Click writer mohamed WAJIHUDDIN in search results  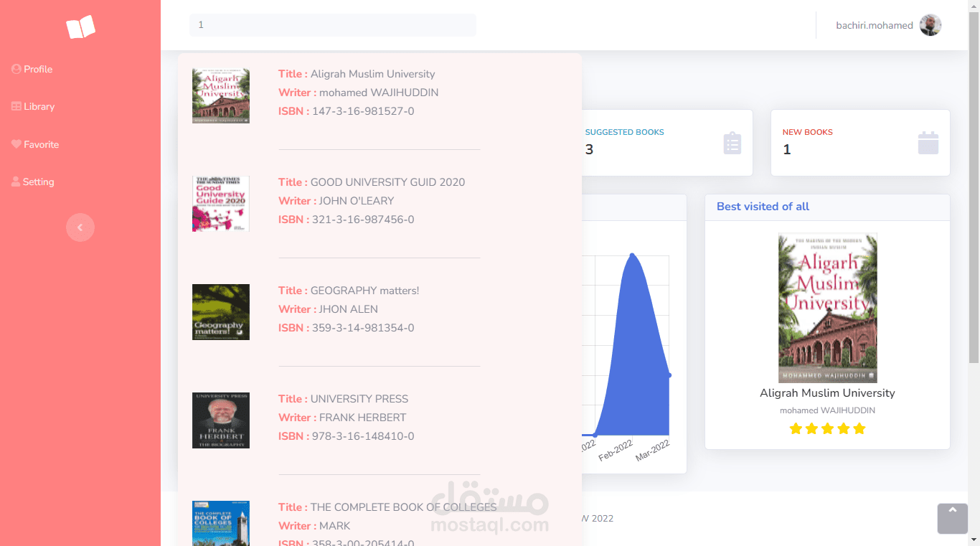379,93
